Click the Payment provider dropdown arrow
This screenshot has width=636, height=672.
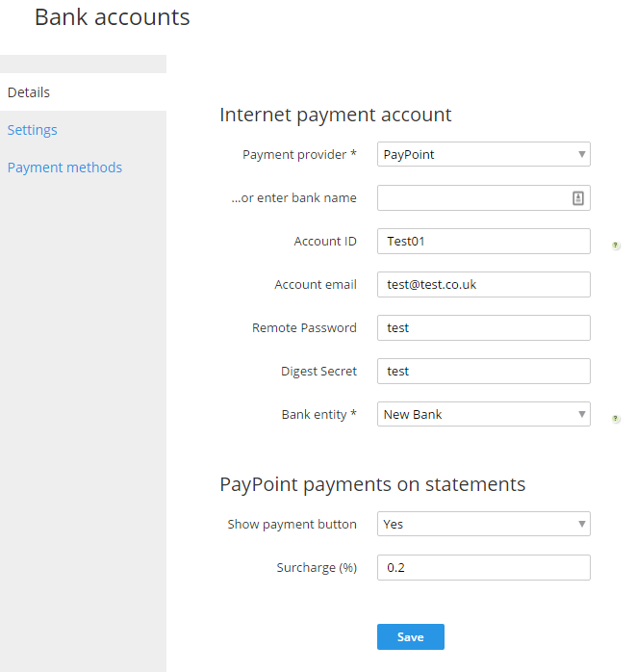coord(581,154)
